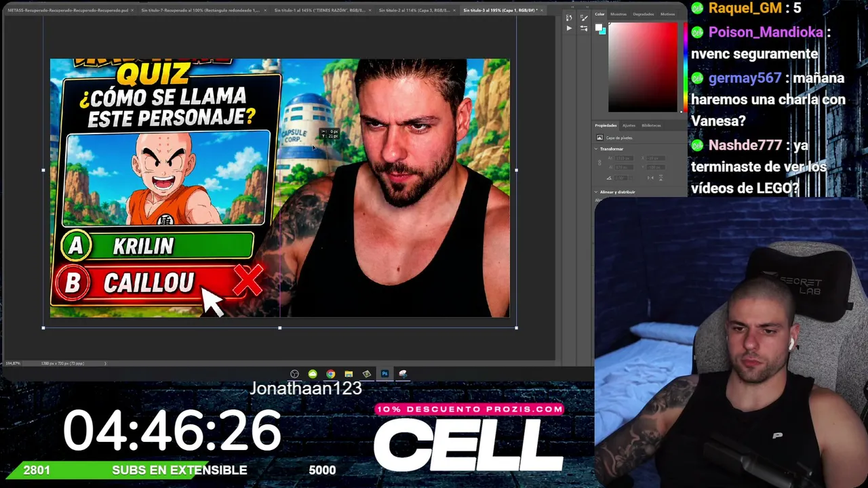Click the rotation angle icon in Transformar
This screenshot has height=488, width=868.
tap(608, 178)
